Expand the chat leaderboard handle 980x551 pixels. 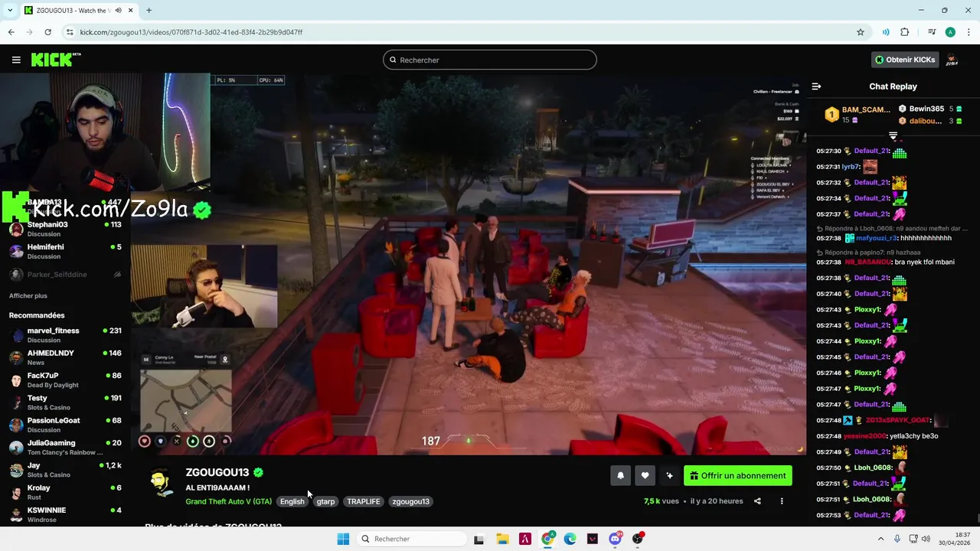[x=893, y=135]
